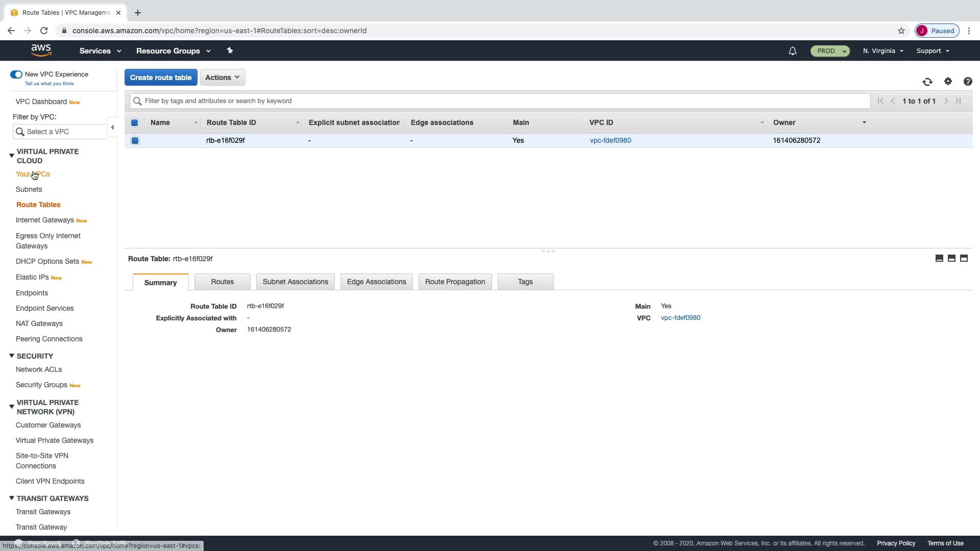980x551 pixels.
Task: Deselect the rtb-e16f029f row checkbox
Action: tap(135, 140)
